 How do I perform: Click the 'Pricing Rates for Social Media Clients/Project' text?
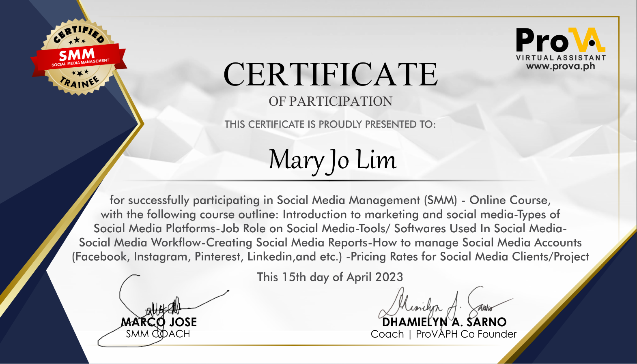470,257
